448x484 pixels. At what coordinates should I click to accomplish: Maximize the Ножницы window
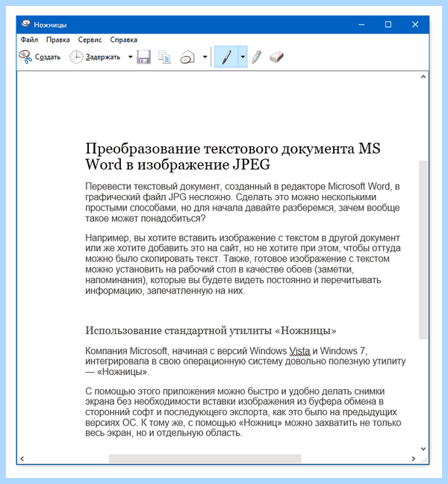[388, 25]
